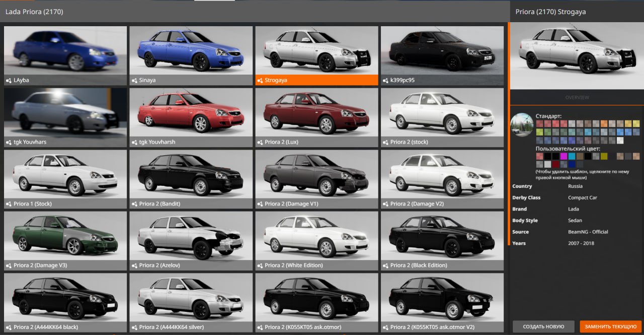Click the config icon next to Priora 2 (Lux)

pos(260,142)
